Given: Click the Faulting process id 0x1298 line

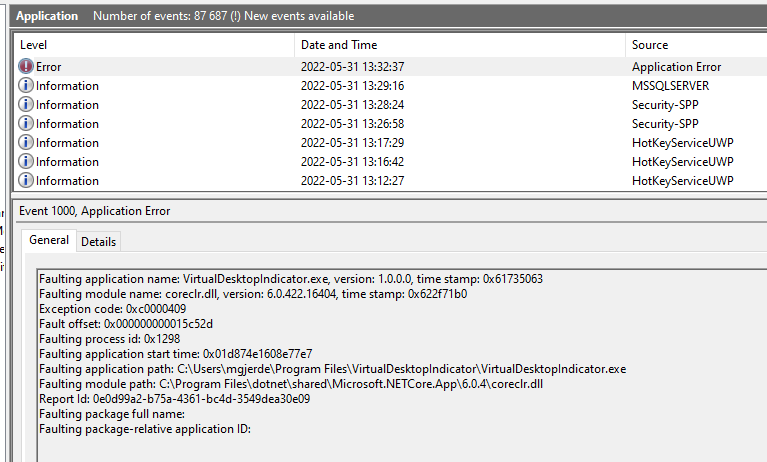Looking at the screenshot, I should click(110, 339).
